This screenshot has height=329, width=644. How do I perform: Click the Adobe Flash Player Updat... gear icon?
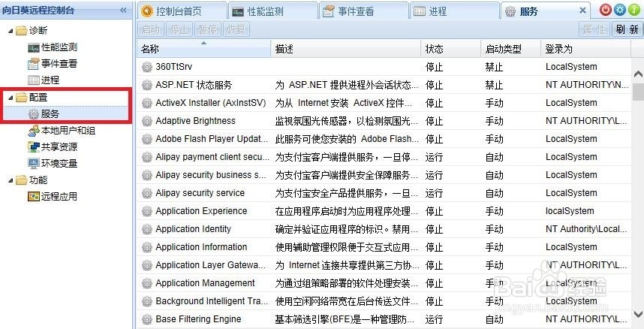click(x=146, y=140)
